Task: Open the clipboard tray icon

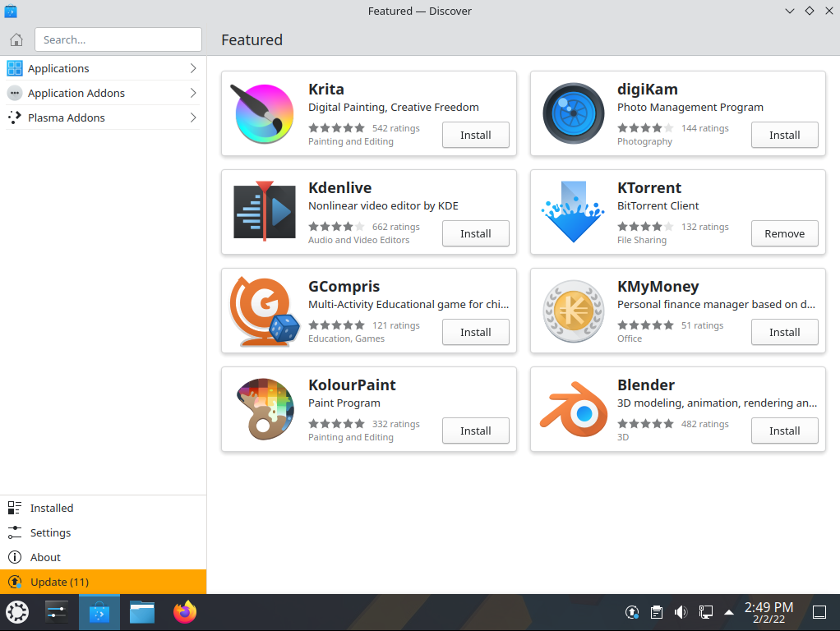Action: (656, 612)
